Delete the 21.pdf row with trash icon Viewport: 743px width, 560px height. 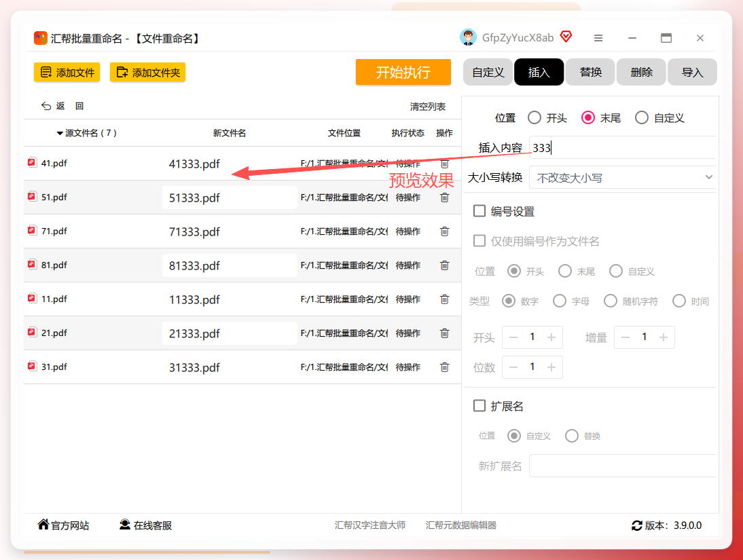tap(444, 333)
